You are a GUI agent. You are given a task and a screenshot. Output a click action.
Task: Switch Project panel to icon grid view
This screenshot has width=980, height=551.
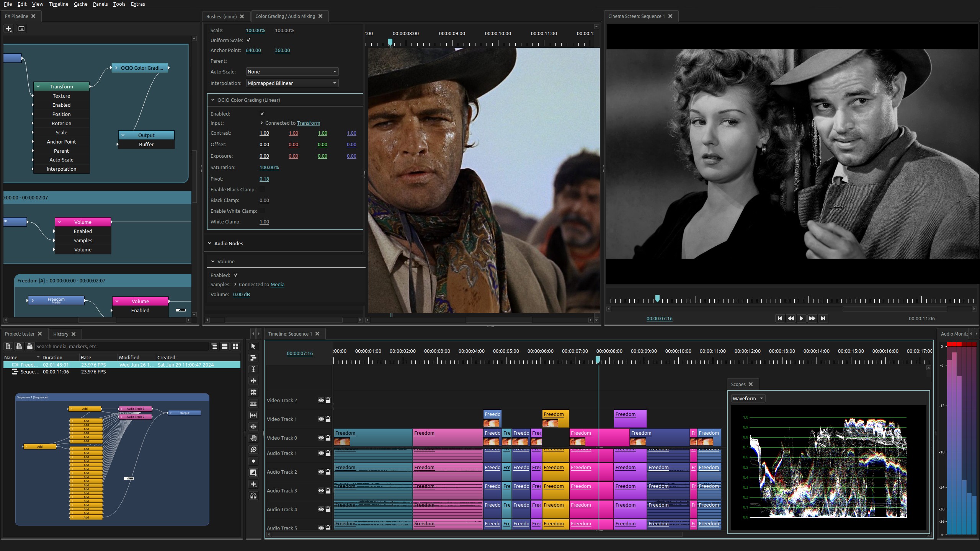coord(235,346)
